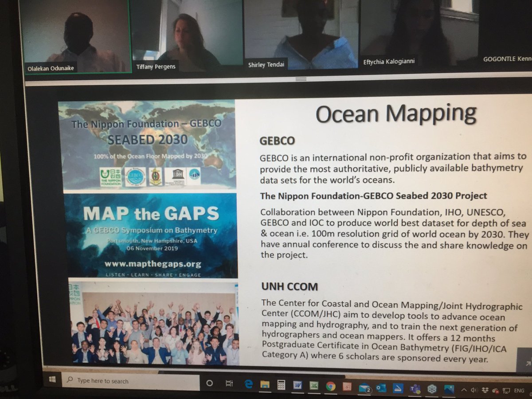Click the UNH CCOM heading

pos(289,287)
